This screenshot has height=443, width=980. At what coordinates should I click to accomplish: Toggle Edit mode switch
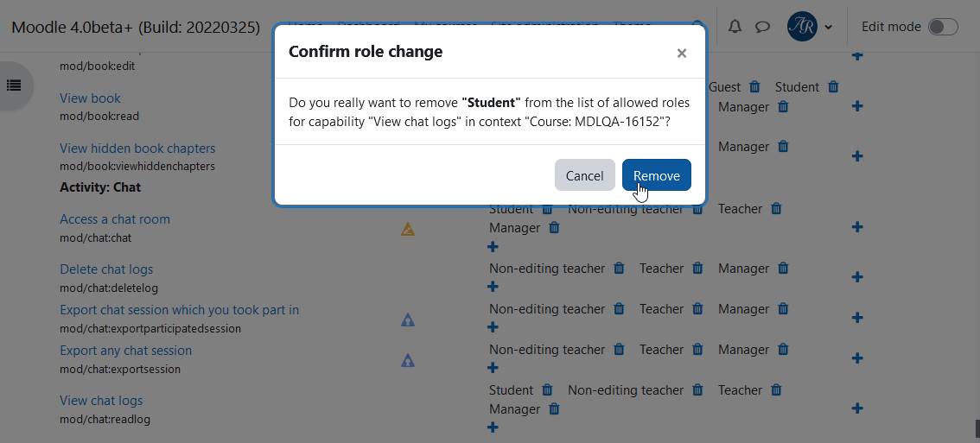pyautogui.click(x=943, y=27)
